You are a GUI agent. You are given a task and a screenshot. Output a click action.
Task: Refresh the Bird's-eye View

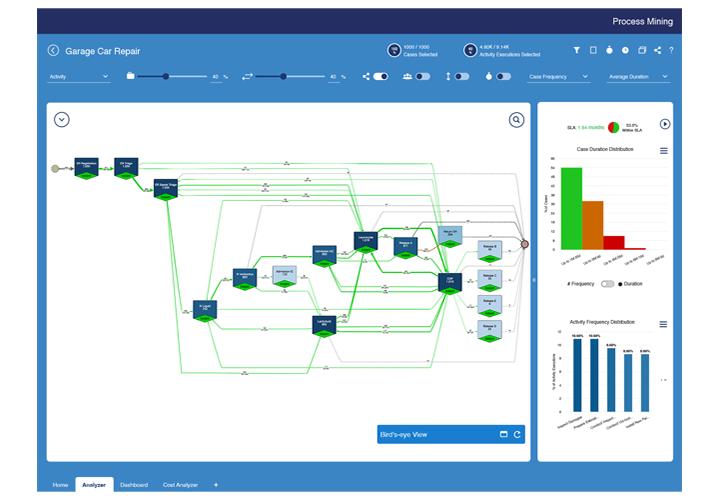(517, 434)
